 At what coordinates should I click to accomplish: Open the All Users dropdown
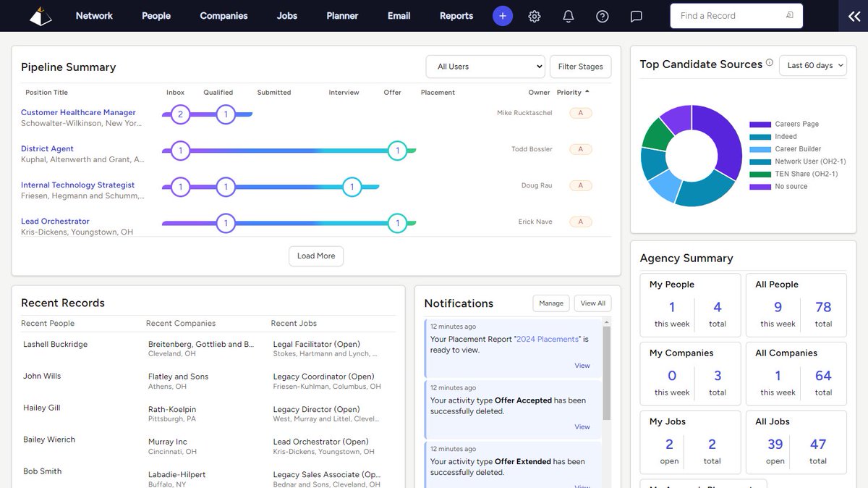pyautogui.click(x=485, y=66)
